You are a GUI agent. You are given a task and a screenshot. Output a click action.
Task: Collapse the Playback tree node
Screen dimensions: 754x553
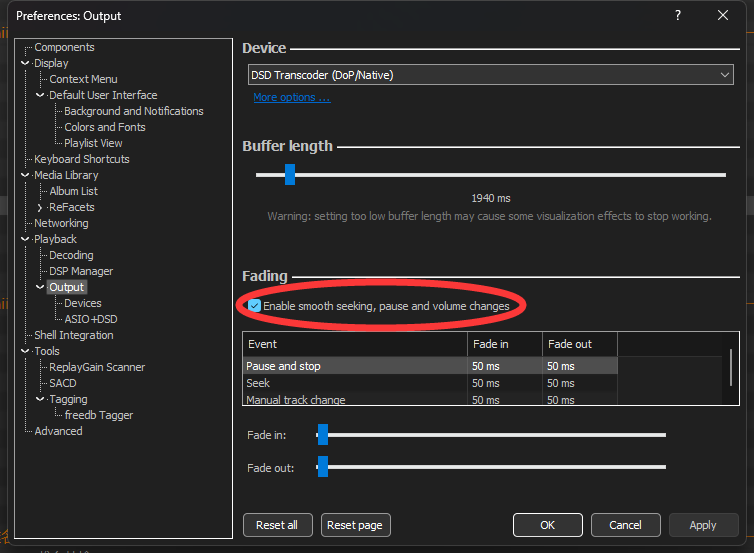[x=25, y=239]
